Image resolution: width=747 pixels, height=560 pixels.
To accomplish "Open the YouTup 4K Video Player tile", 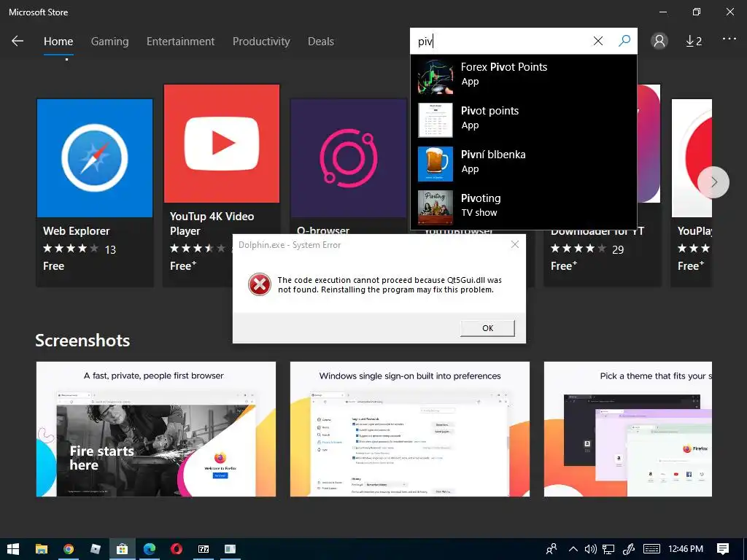I will (222, 186).
